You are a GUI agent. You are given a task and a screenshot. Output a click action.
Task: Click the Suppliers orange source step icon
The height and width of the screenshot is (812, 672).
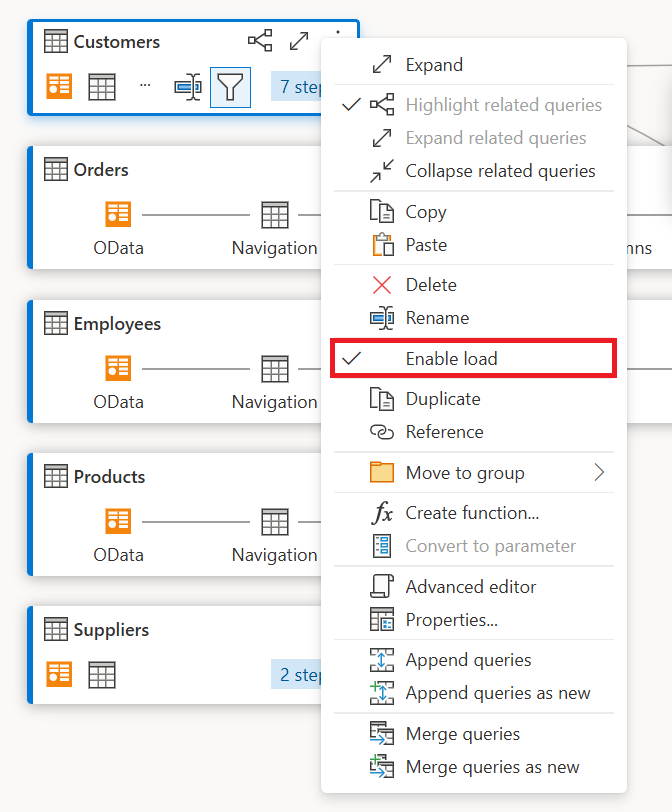[59, 674]
